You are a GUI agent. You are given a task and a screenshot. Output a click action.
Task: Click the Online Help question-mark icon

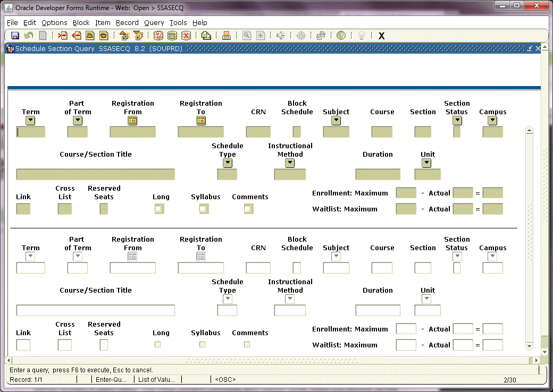pyautogui.click(x=341, y=36)
